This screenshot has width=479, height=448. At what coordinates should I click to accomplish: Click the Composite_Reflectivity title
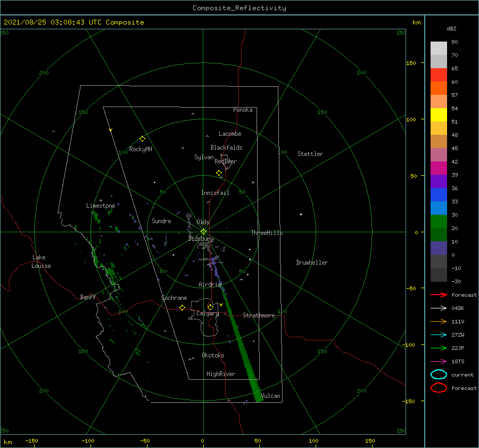240,8
